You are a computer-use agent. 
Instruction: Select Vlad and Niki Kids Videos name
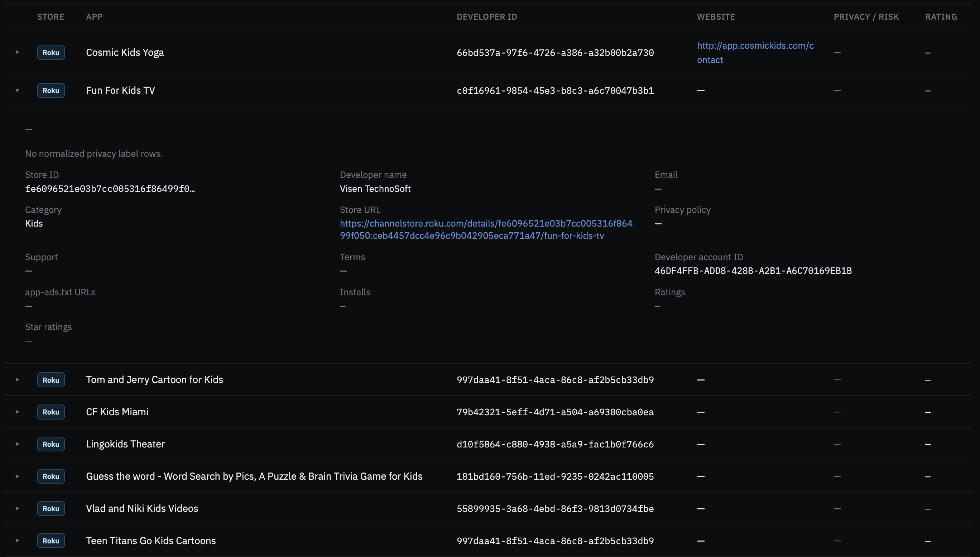click(142, 508)
